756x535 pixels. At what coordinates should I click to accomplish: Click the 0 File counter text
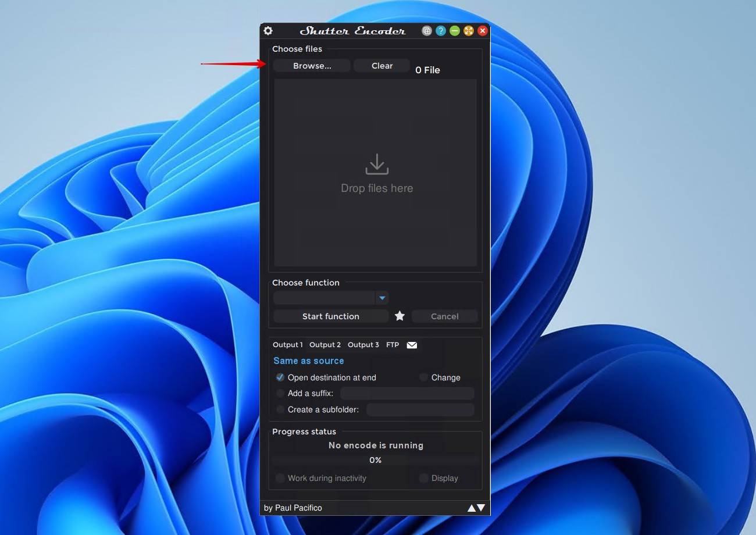tap(427, 70)
